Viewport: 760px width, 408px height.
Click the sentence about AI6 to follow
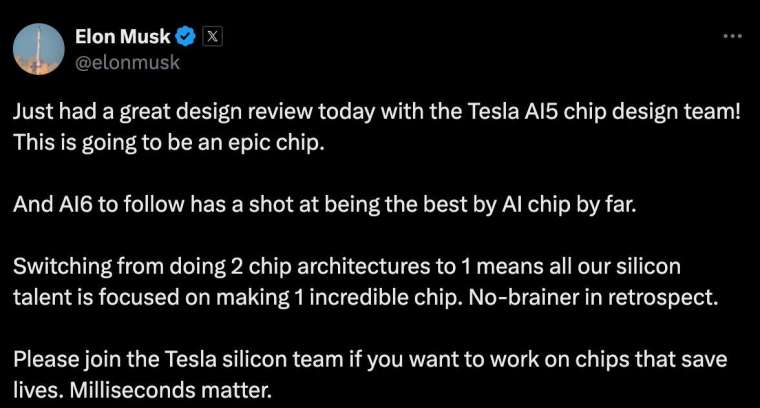324,204
